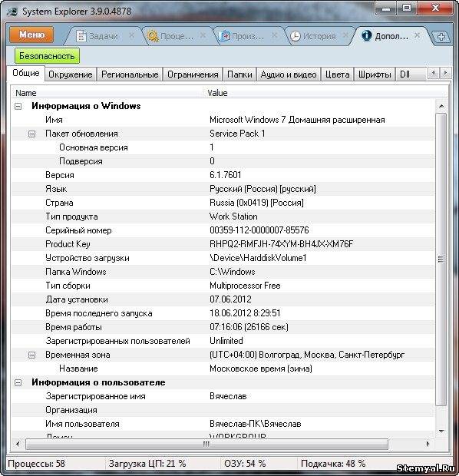Click the Unlimited value
The image size is (459, 476).
pyautogui.click(x=226, y=341)
